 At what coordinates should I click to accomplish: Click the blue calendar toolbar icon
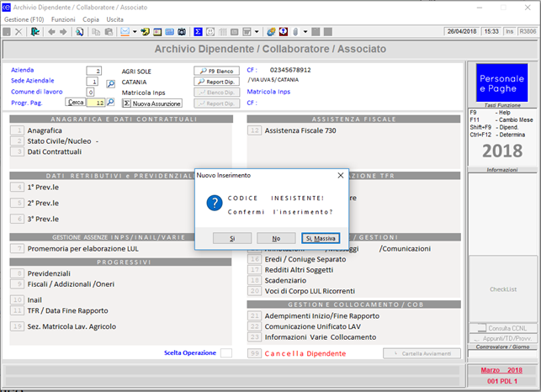(x=169, y=32)
